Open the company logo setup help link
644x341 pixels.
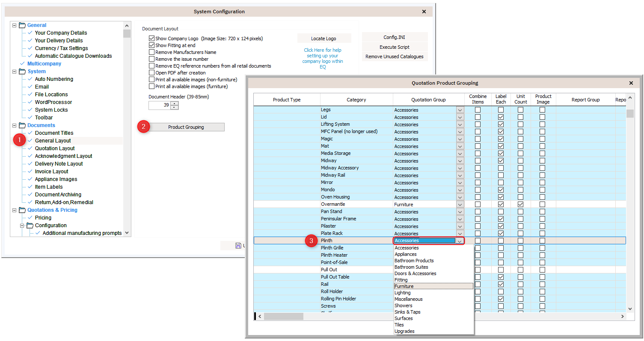(323, 58)
